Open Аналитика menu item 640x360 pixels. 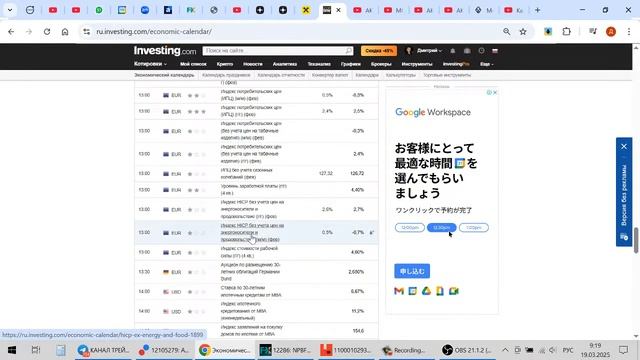tap(285, 64)
